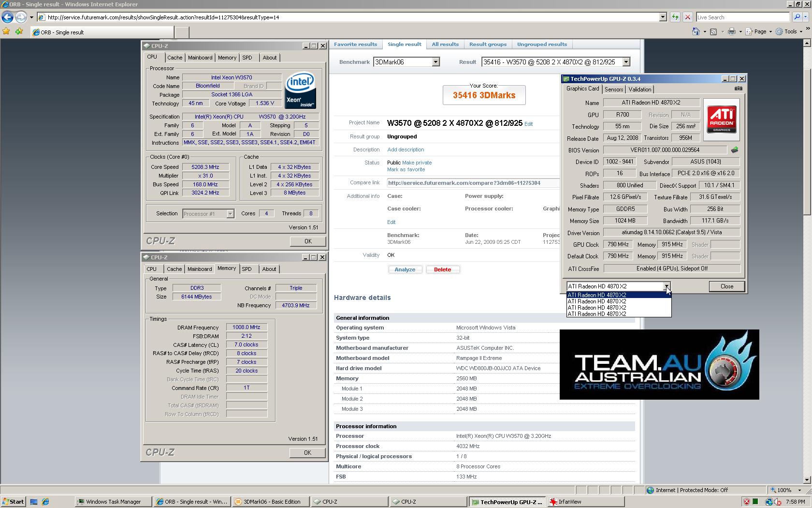This screenshot has width=812, height=508.
Task: Click the ORB Single result browser tab
Action: click(102, 32)
